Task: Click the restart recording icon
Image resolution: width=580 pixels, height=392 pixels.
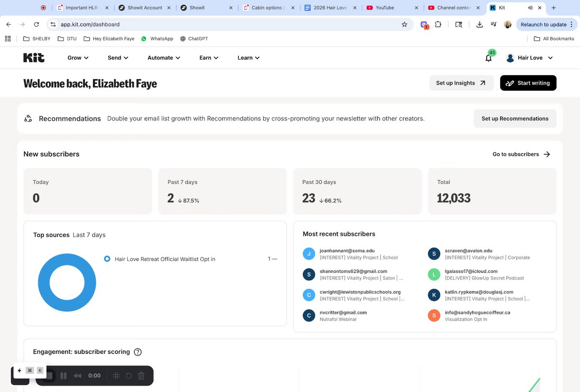Action: tap(129, 376)
